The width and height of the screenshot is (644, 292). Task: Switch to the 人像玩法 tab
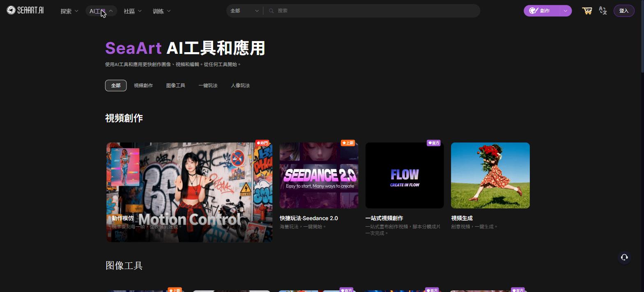tap(240, 85)
